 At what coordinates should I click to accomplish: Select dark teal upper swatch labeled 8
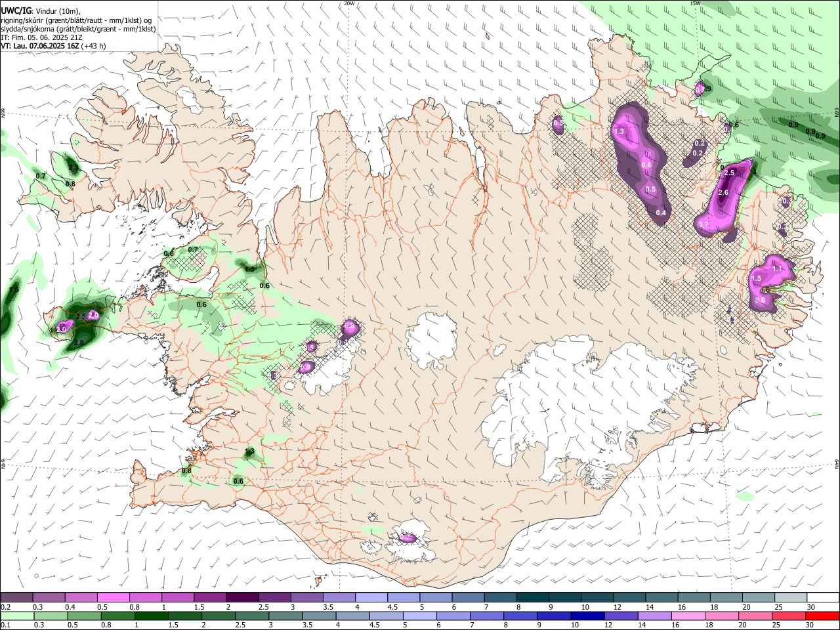(533, 598)
